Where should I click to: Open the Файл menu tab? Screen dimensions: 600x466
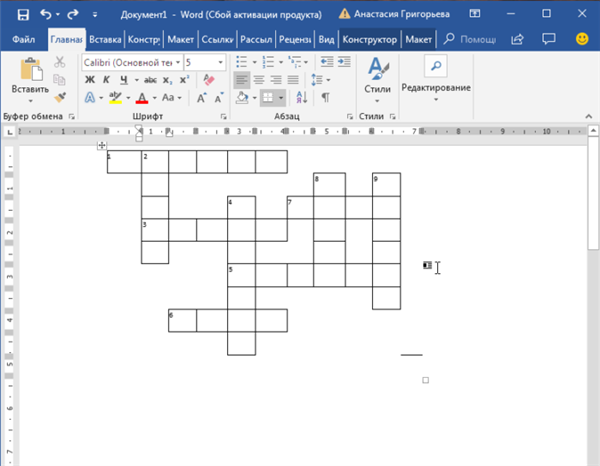[x=23, y=39]
